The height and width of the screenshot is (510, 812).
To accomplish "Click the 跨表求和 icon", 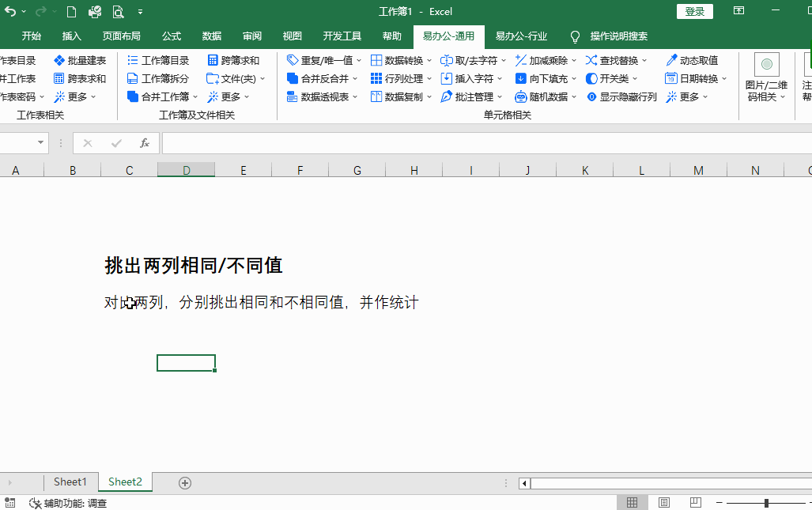I will pos(59,79).
